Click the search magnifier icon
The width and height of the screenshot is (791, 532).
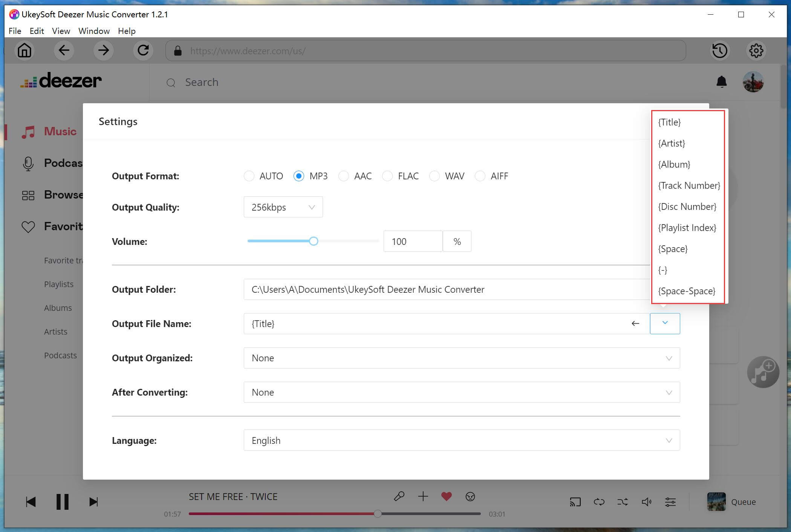171,83
